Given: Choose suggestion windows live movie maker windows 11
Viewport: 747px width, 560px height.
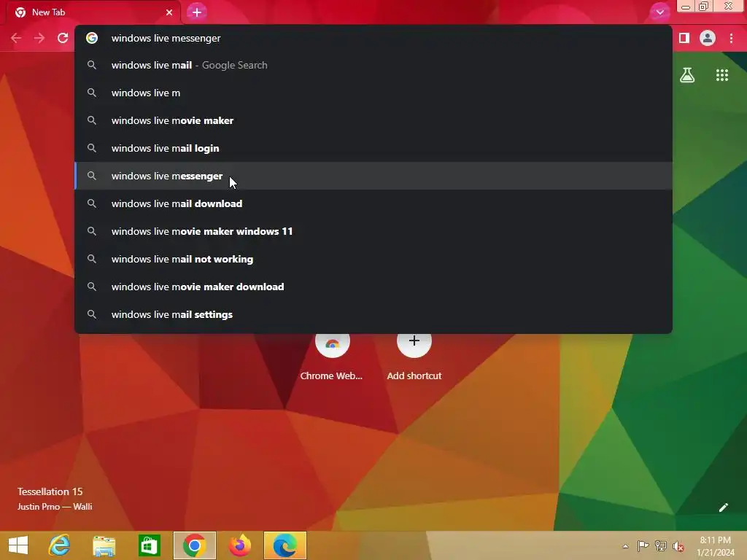Looking at the screenshot, I should click(373, 231).
